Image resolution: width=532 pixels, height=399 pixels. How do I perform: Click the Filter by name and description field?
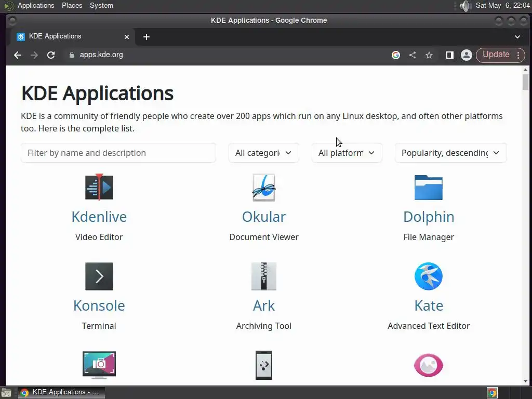coord(118,153)
